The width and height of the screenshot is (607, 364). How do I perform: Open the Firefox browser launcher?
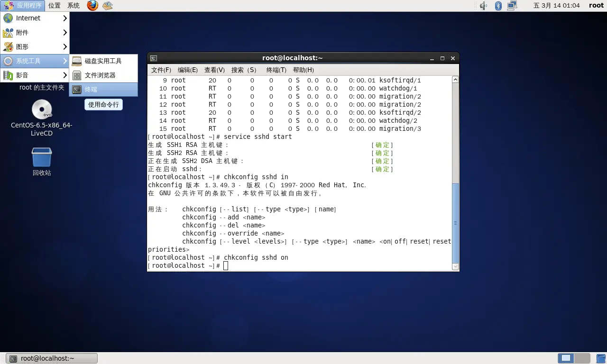click(92, 6)
